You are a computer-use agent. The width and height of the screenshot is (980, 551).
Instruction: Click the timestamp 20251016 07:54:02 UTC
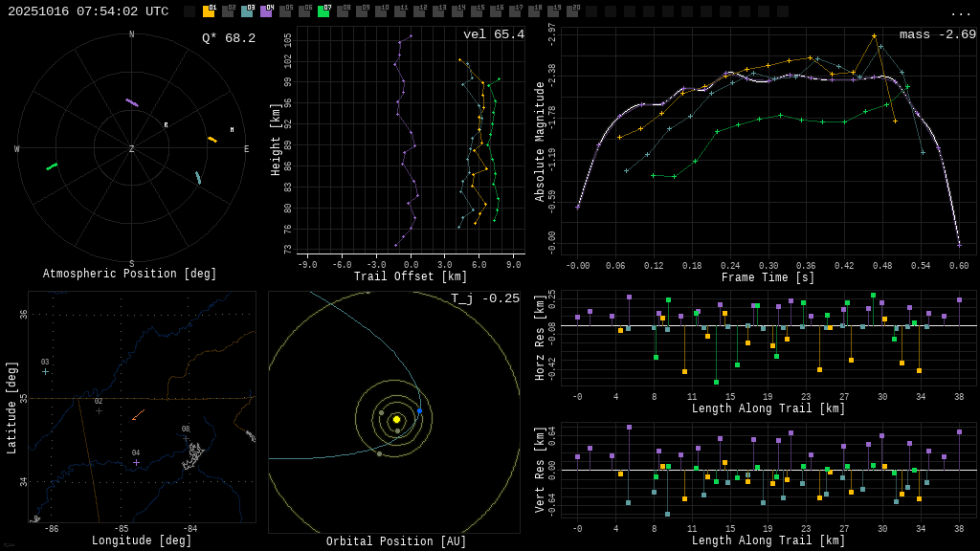[88, 11]
